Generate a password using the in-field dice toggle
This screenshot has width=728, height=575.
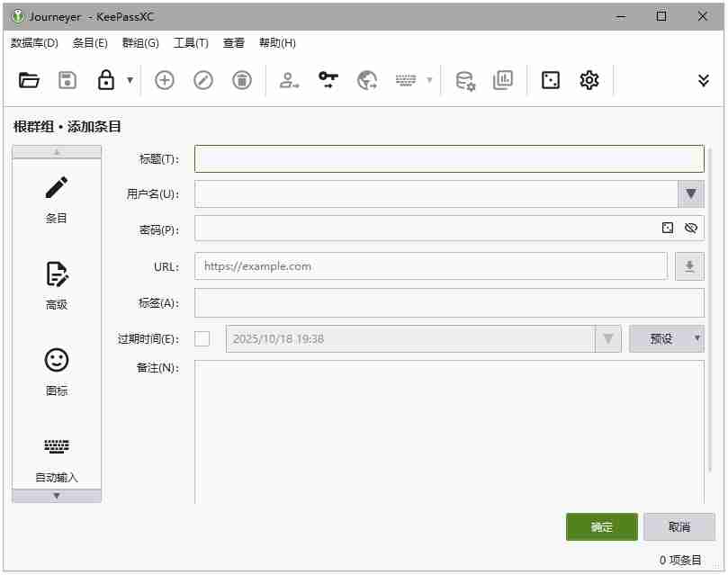667,228
